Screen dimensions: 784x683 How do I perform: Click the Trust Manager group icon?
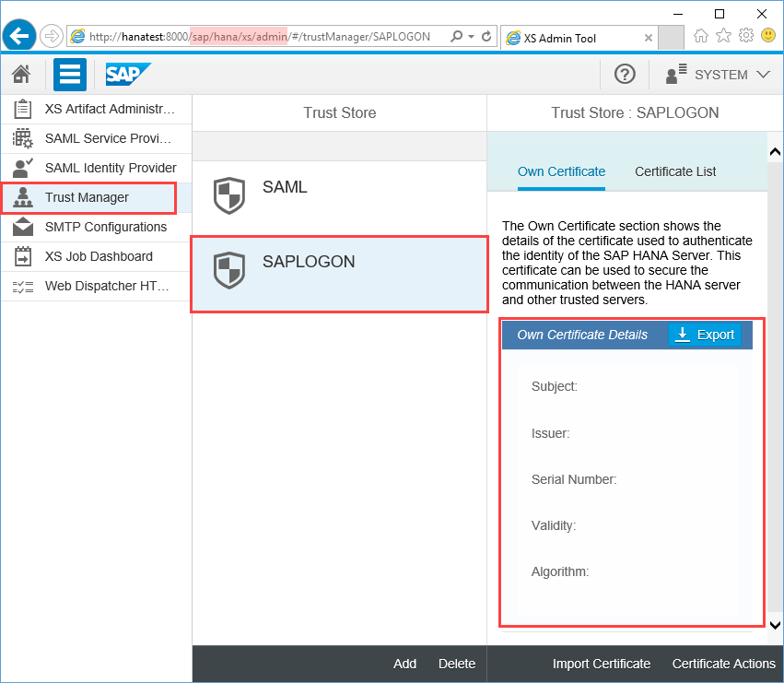tap(22, 197)
